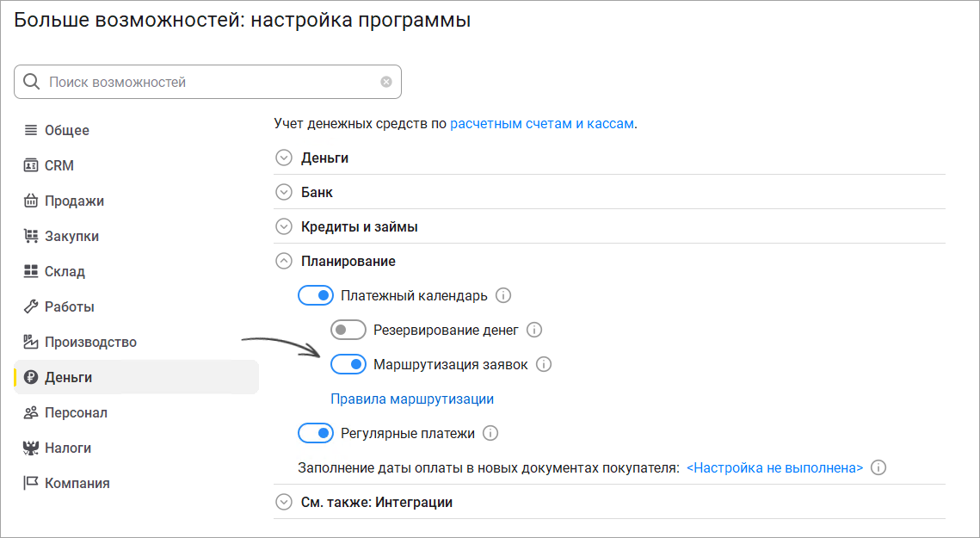This screenshot has height=538, width=980.
Task: Click the Работы wrench icon
Action: pyautogui.click(x=31, y=306)
